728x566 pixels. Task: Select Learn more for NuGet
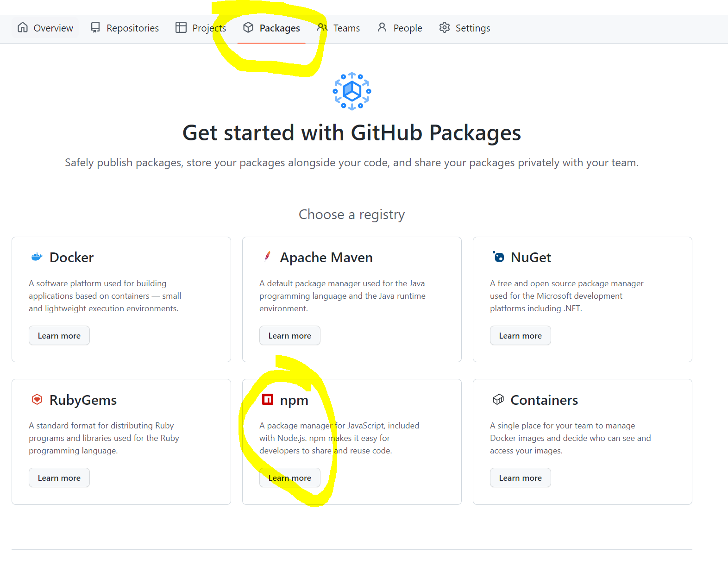click(520, 335)
